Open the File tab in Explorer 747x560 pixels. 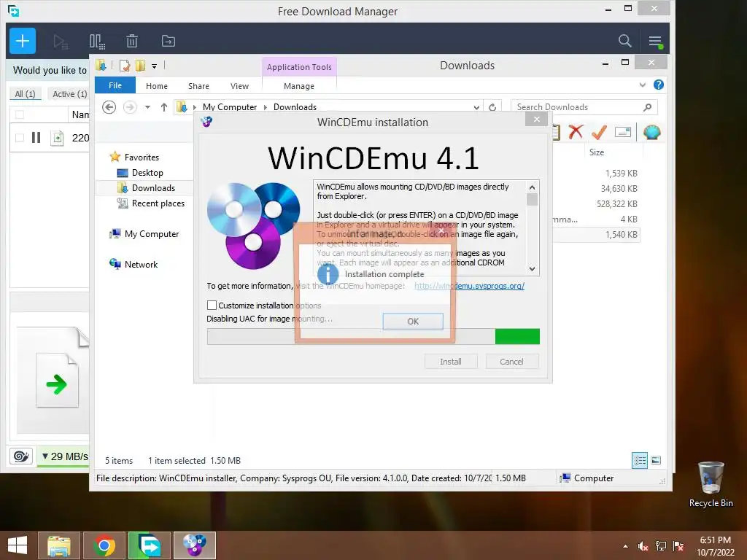[115, 86]
